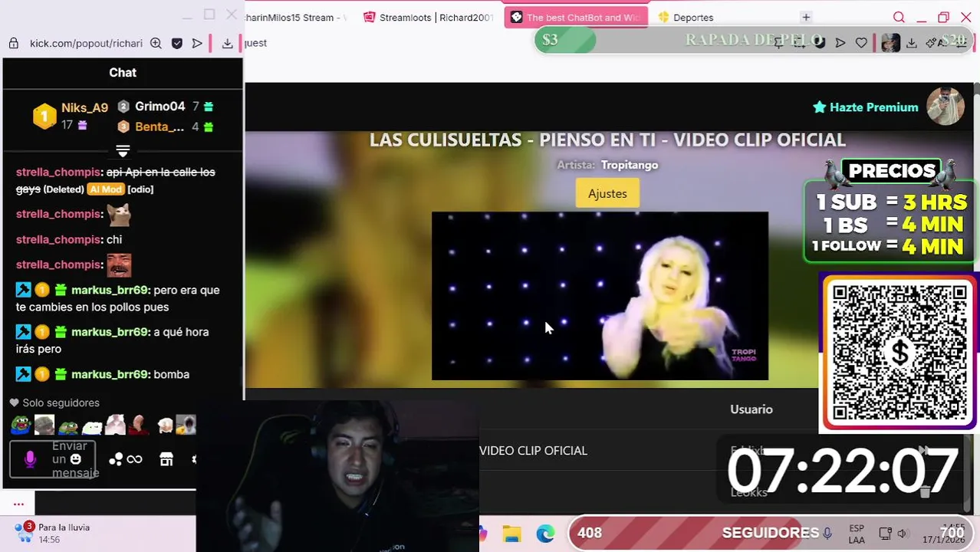Click the heart favorites icon in browser toolbar
This screenshot has width=980, height=552.
point(861,43)
